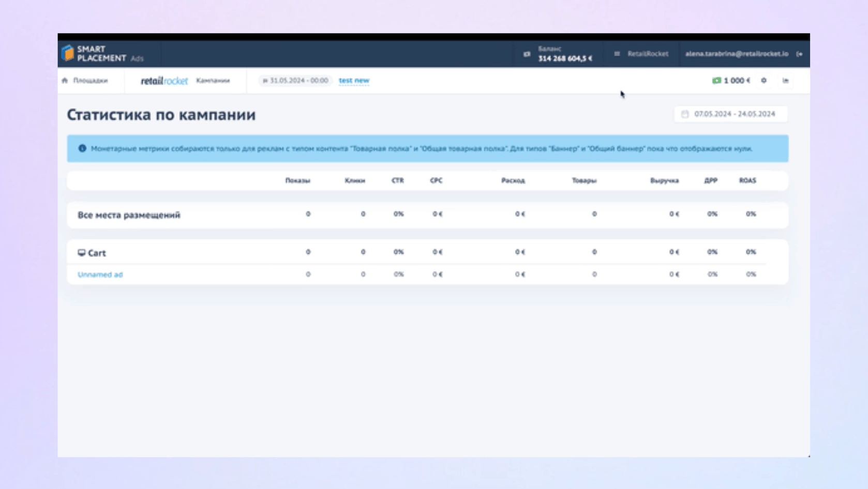Click the Smart Placement logo icon

68,53
